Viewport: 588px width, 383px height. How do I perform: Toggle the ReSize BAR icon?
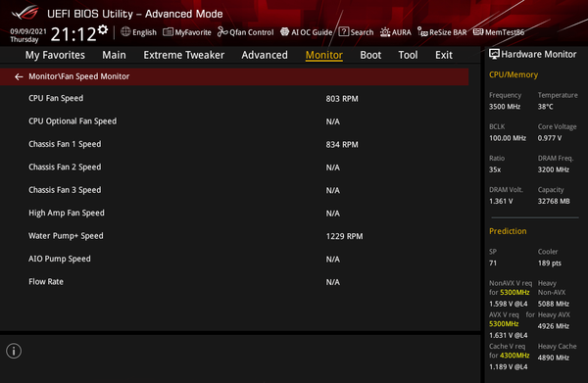422,32
